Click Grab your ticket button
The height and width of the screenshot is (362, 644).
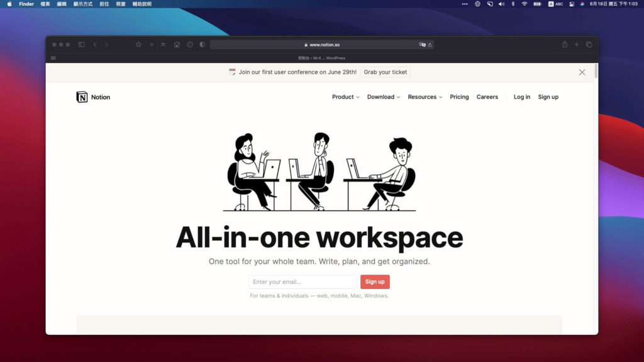[386, 72]
